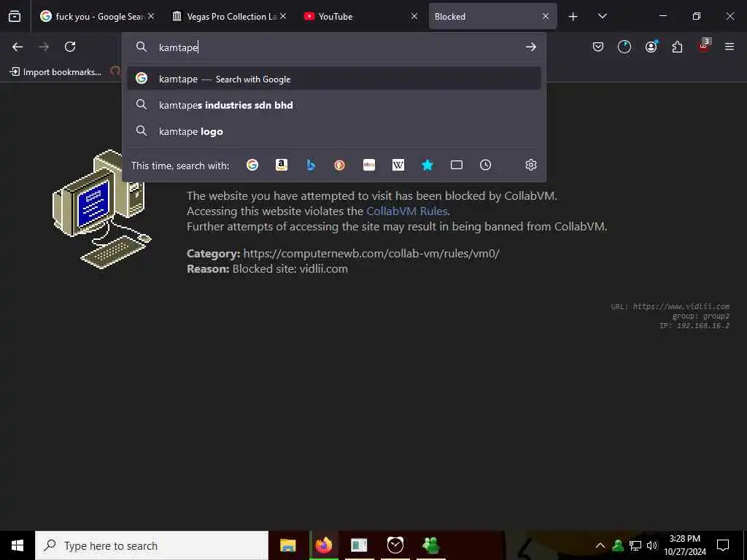The width and height of the screenshot is (747, 560).
Task: Reload the current page
Action: pyautogui.click(x=70, y=47)
